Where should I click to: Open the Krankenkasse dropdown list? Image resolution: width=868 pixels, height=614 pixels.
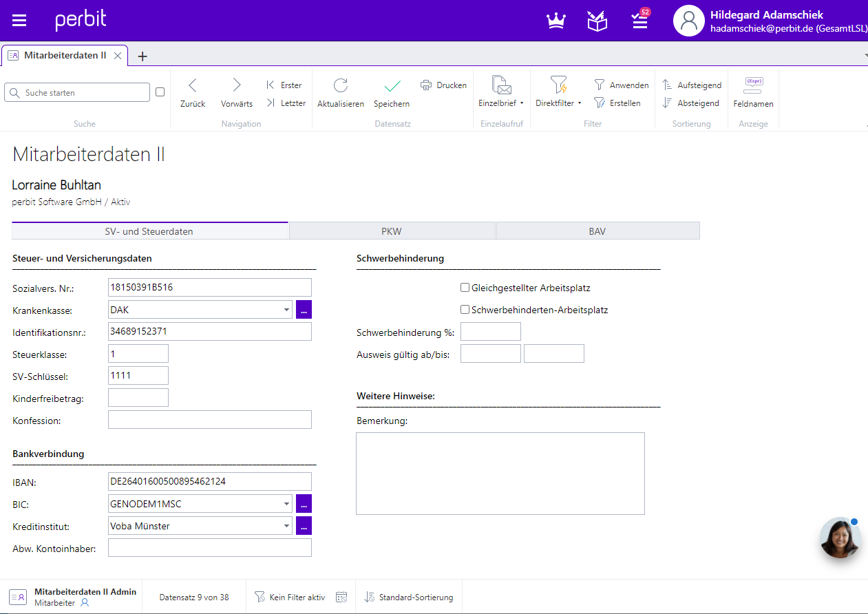[287, 309]
